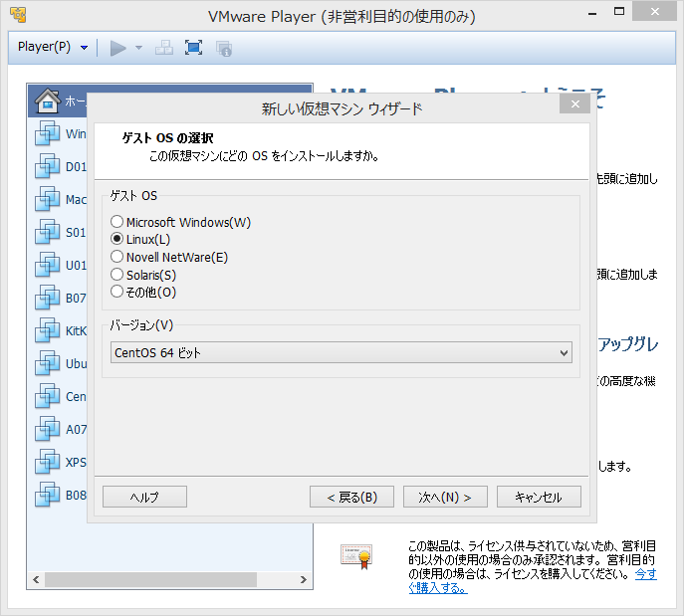Select the Win virtual machine icon in library
The width and height of the screenshot is (684, 616).
coord(47,133)
